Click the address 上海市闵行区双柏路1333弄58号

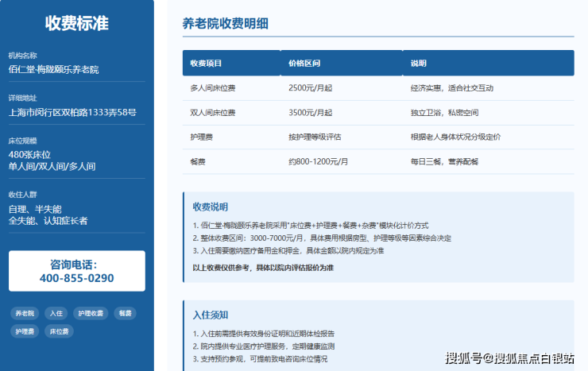pyautogui.click(x=72, y=112)
